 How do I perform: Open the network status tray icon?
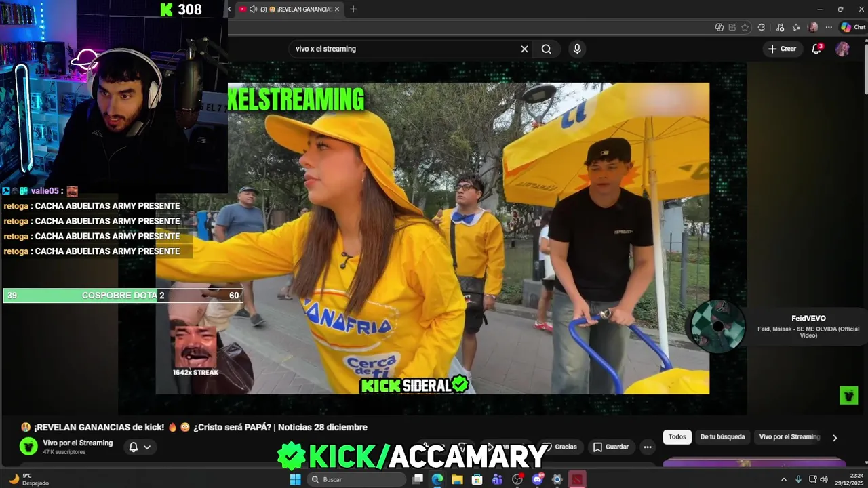(812, 479)
